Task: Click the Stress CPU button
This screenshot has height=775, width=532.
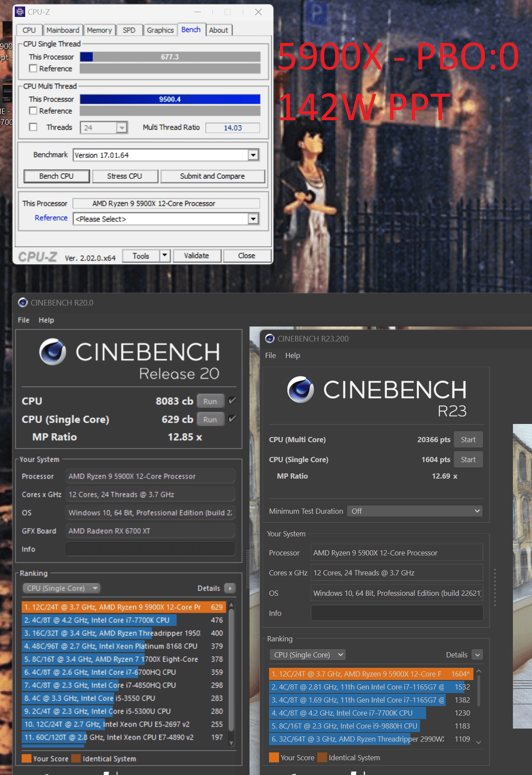Action: pos(125,176)
